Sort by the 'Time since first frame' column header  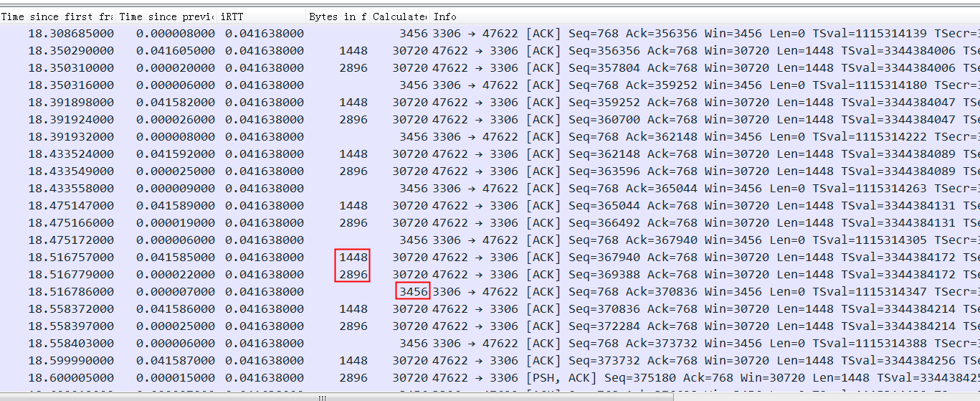[57, 16]
